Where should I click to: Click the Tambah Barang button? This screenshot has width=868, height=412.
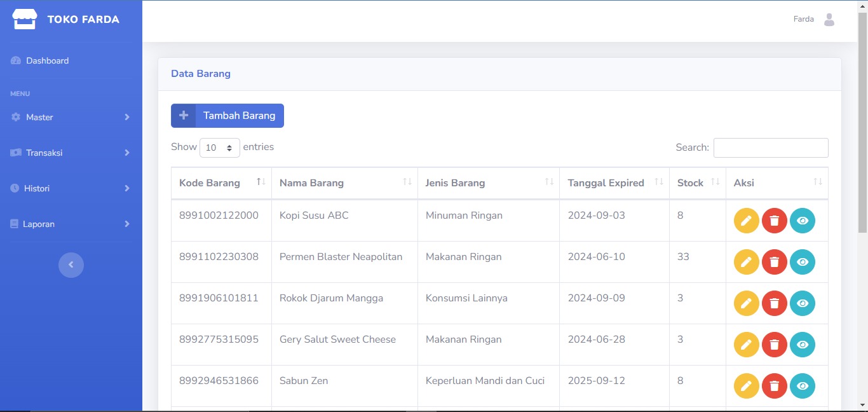point(227,116)
